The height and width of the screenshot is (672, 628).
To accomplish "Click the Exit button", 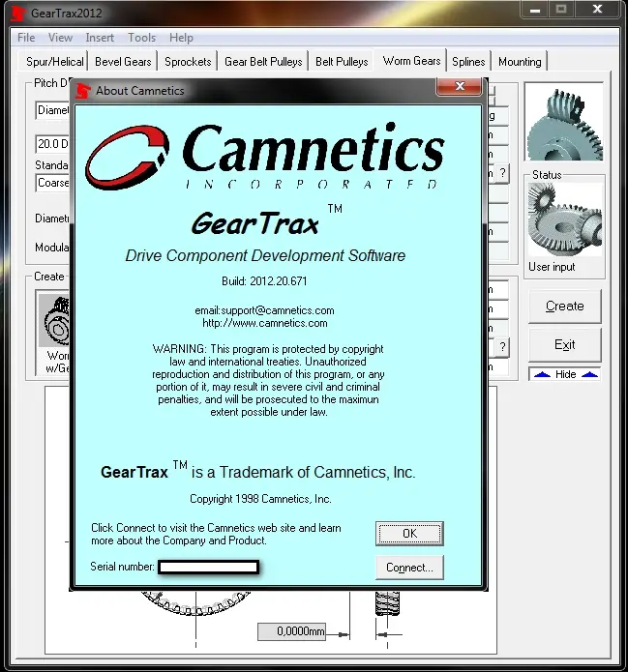I will click(564, 344).
